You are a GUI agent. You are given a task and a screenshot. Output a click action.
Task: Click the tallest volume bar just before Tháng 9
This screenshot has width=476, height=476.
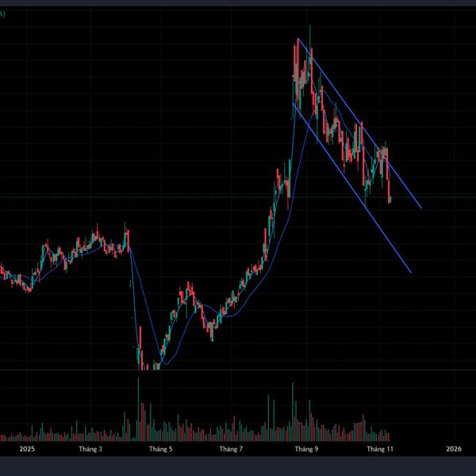(x=293, y=412)
